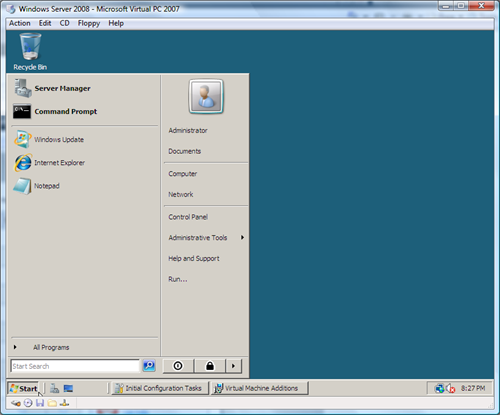Switch to Initial Configuration Tasks taskbar button
The image size is (500, 415).
point(159,388)
